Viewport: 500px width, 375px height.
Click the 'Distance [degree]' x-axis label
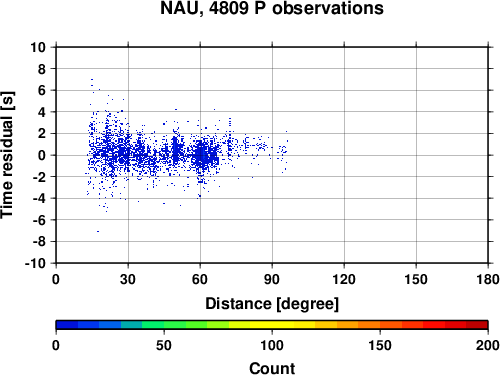click(272, 304)
